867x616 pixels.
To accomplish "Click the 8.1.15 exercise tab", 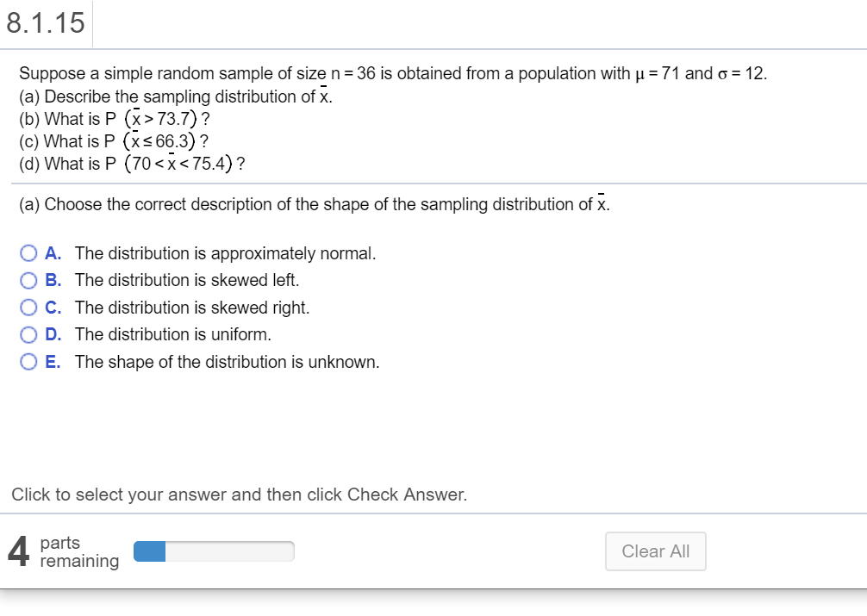I will point(45,23).
